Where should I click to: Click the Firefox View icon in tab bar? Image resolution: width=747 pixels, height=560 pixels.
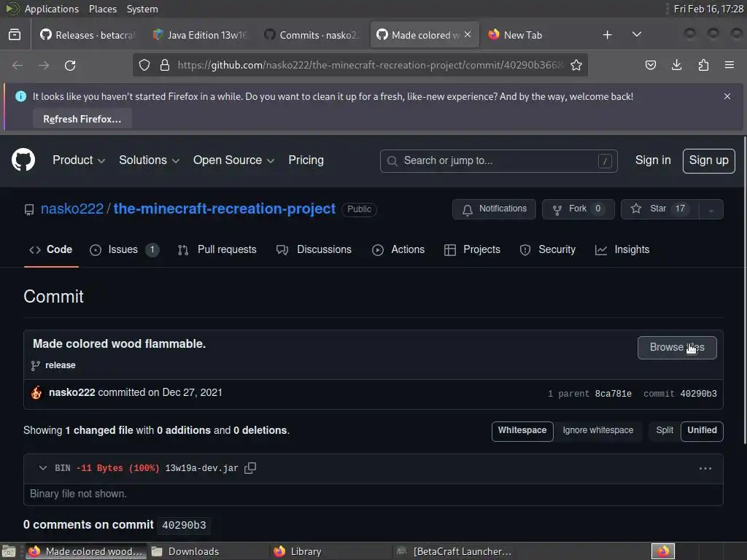tap(15, 35)
